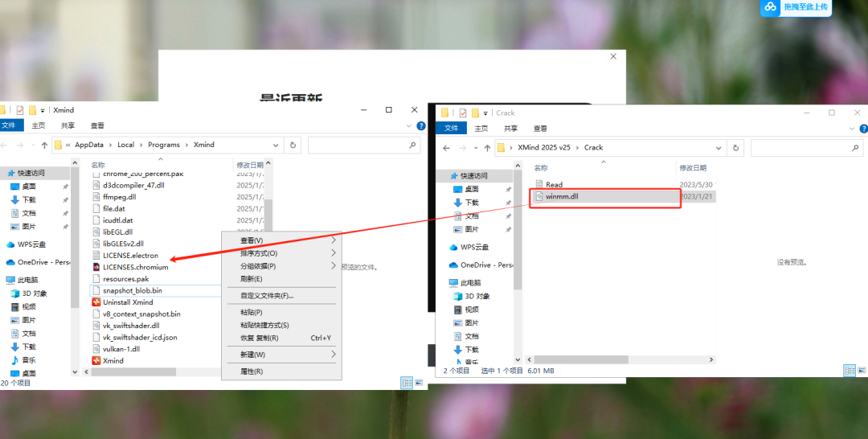Open help icon in Xmind window ribbon

pos(420,125)
